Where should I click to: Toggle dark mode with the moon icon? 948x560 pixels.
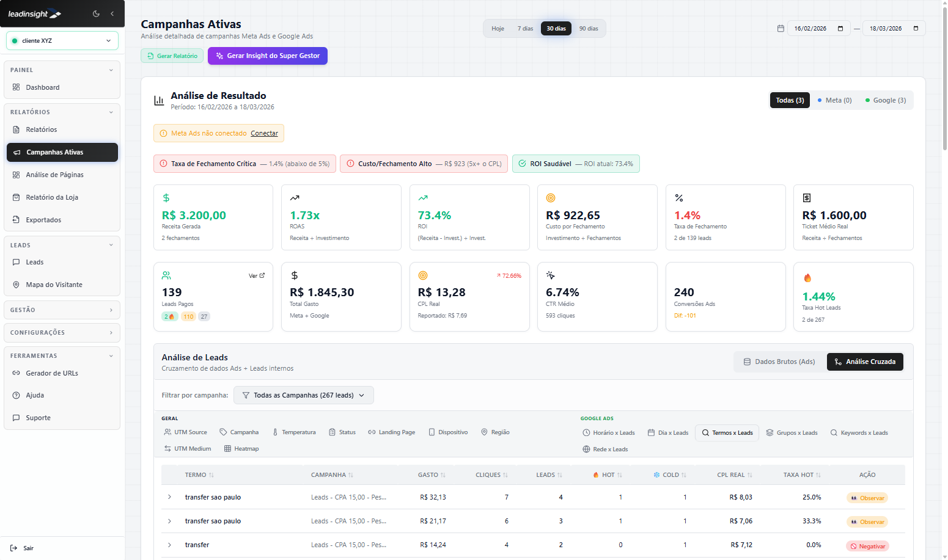[x=96, y=13]
